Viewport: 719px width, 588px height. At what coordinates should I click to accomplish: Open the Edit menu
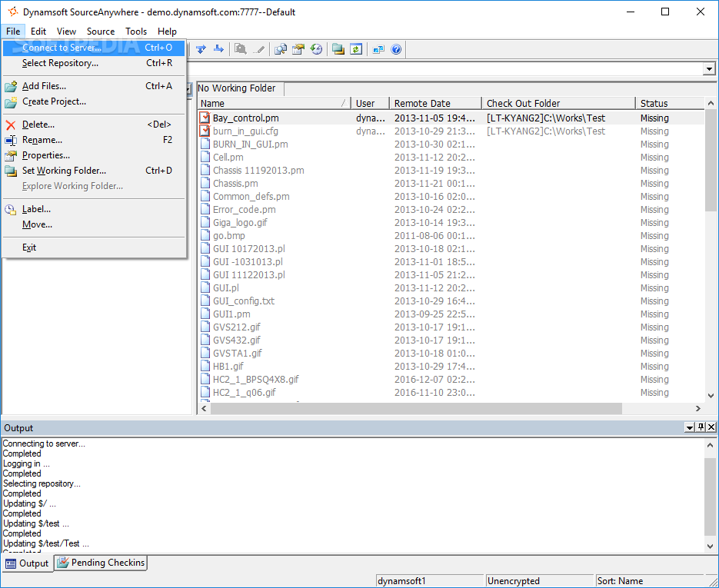[38, 32]
